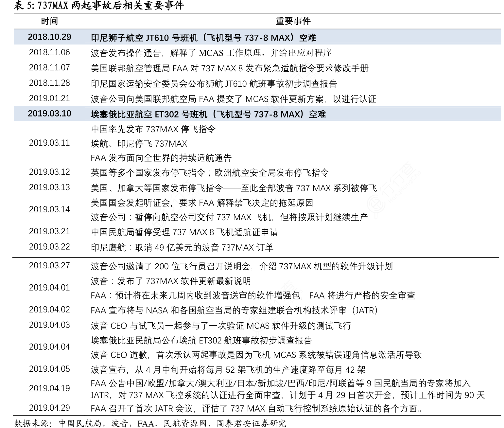The height and width of the screenshot is (428, 504).
Task: Click the line 中国率先发布 737MAX 停飞指令
Action: tap(153, 129)
